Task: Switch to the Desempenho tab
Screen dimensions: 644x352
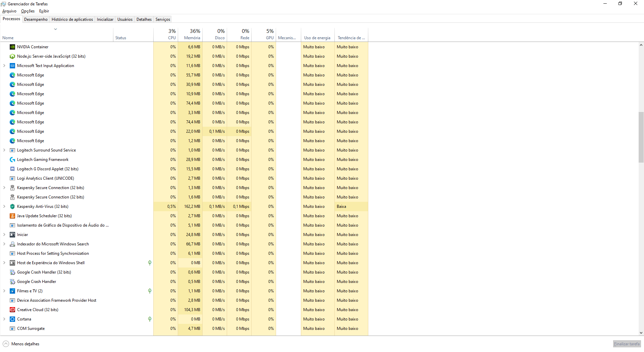Action: [x=36, y=19]
